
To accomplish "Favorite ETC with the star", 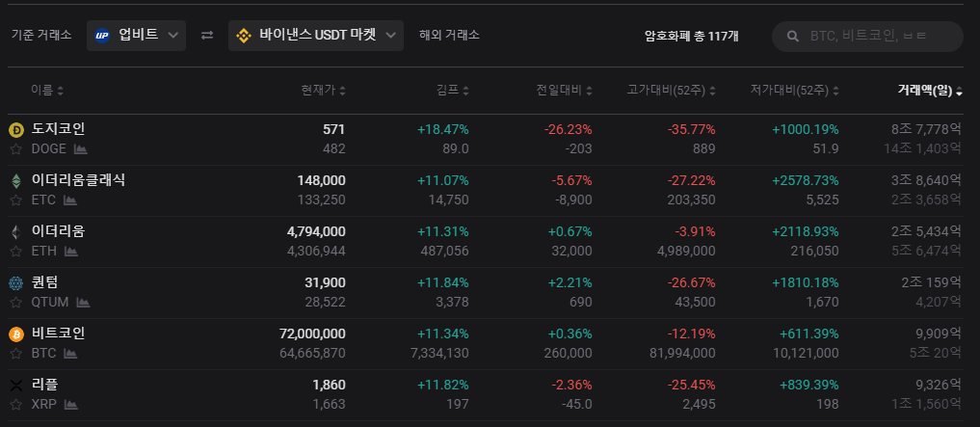I will [x=16, y=200].
